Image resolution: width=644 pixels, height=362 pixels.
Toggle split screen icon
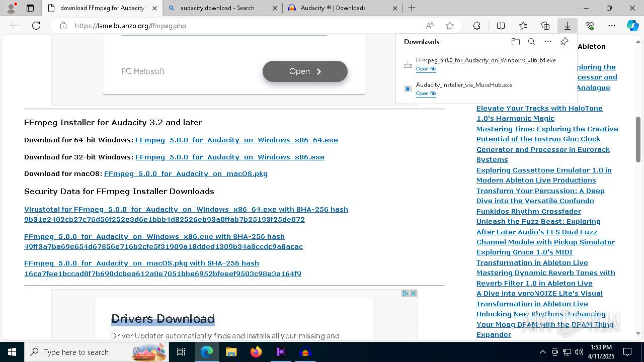click(x=501, y=26)
